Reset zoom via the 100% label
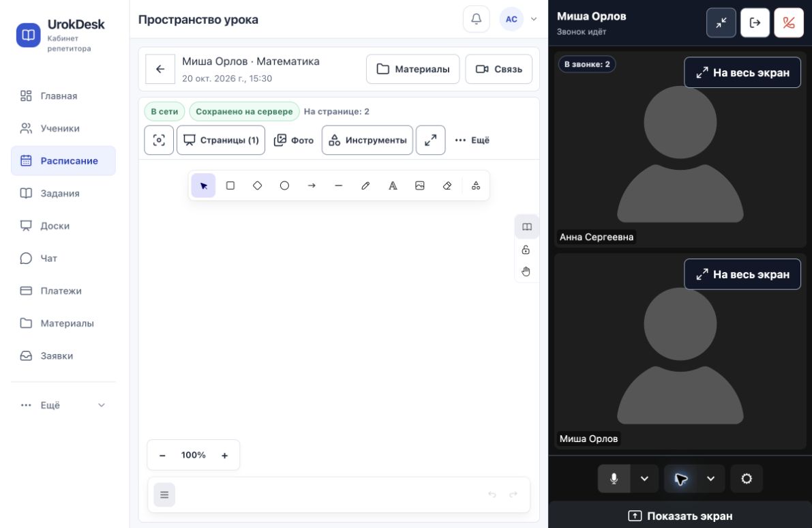This screenshot has width=812, height=528. click(x=193, y=455)
